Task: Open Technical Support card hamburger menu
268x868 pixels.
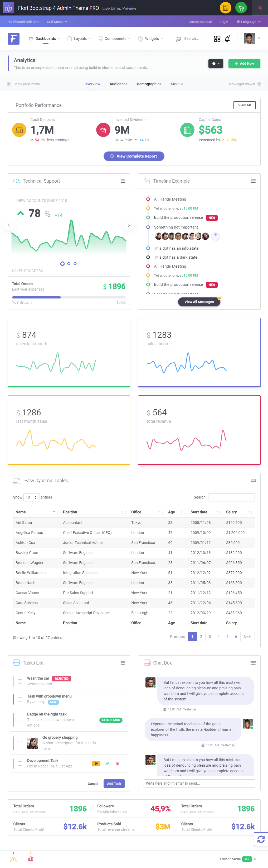Action: [123, 181]
